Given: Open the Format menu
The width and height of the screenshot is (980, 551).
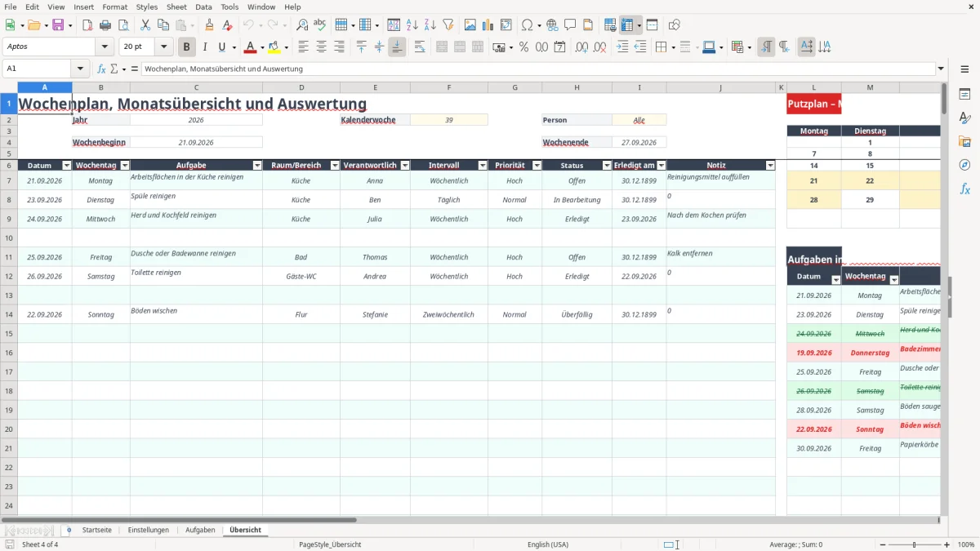Looking at the screenshot, I should click(x=114, y=7).
